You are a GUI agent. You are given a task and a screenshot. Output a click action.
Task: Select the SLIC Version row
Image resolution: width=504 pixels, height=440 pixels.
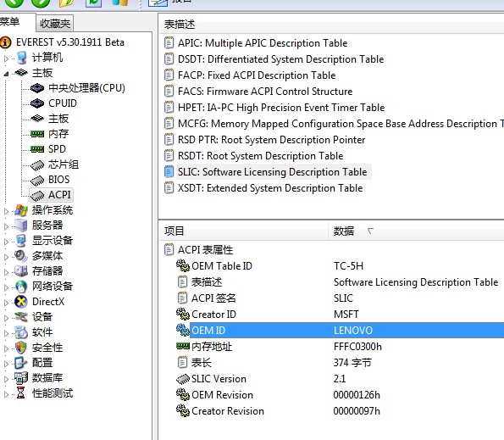331,379
